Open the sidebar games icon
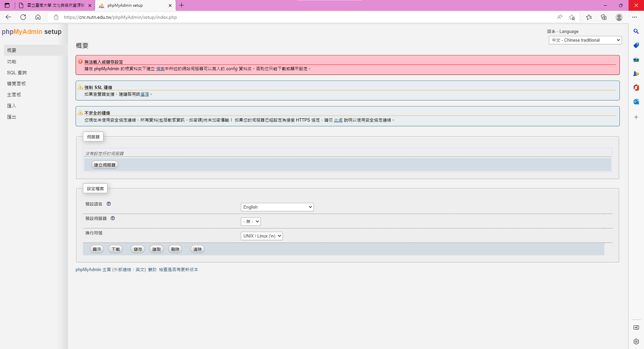Screen dimensions: 644x349 pos(636,74)
